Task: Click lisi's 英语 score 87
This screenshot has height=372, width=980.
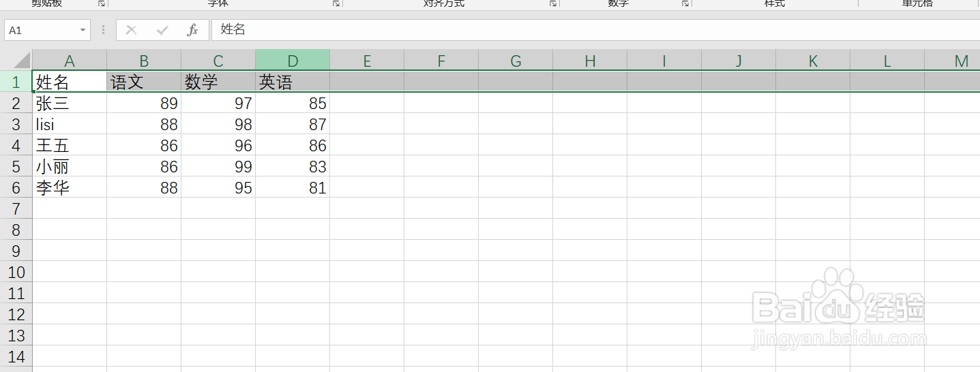Action: tap(293, 124)
